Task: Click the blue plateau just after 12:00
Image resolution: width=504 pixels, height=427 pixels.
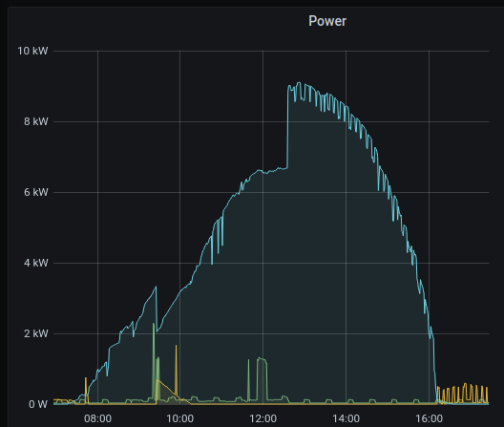Action: (273, 171)
